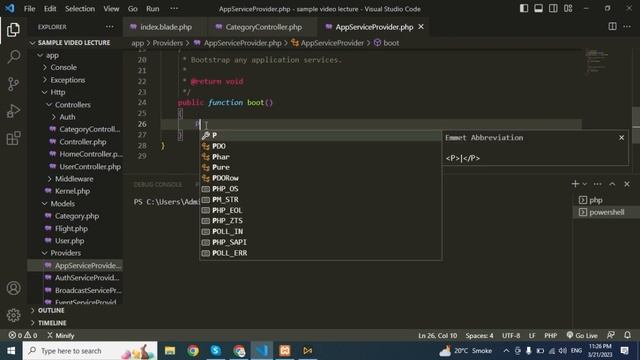The width and height of the screenshot is (640, 360).
Task: Split the editor right
Action: [612, 27]
